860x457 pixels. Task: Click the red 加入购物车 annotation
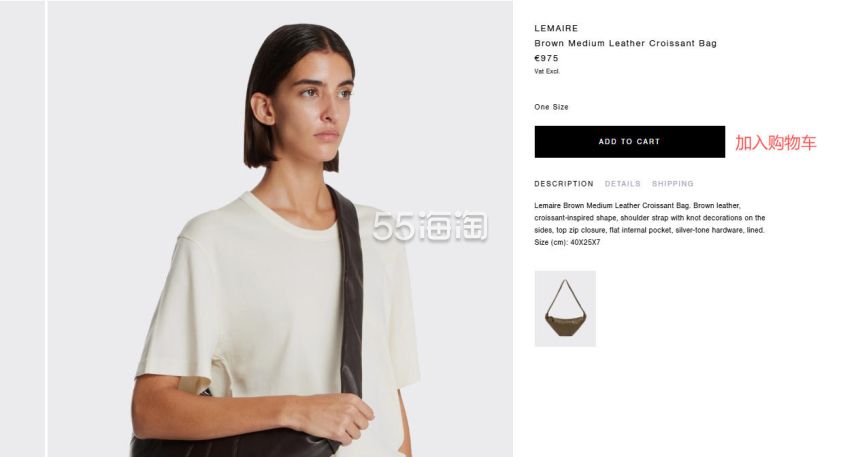coord(776,143)
